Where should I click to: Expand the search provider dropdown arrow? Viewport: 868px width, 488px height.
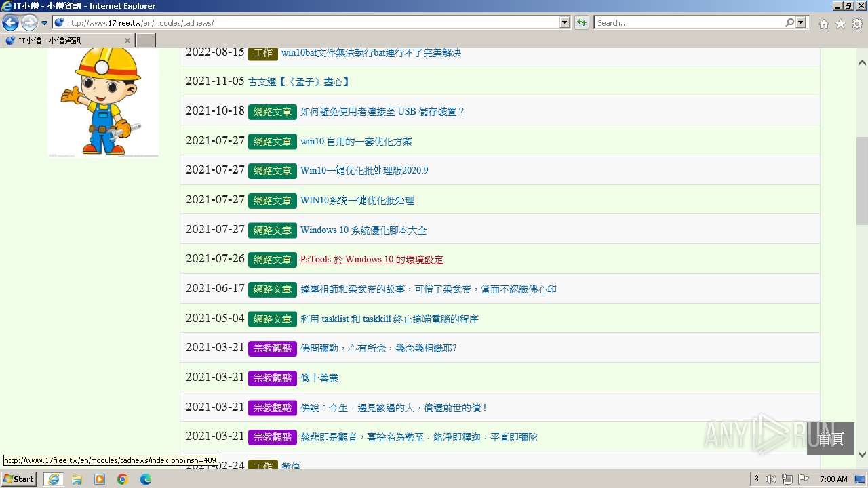(802, 22)
